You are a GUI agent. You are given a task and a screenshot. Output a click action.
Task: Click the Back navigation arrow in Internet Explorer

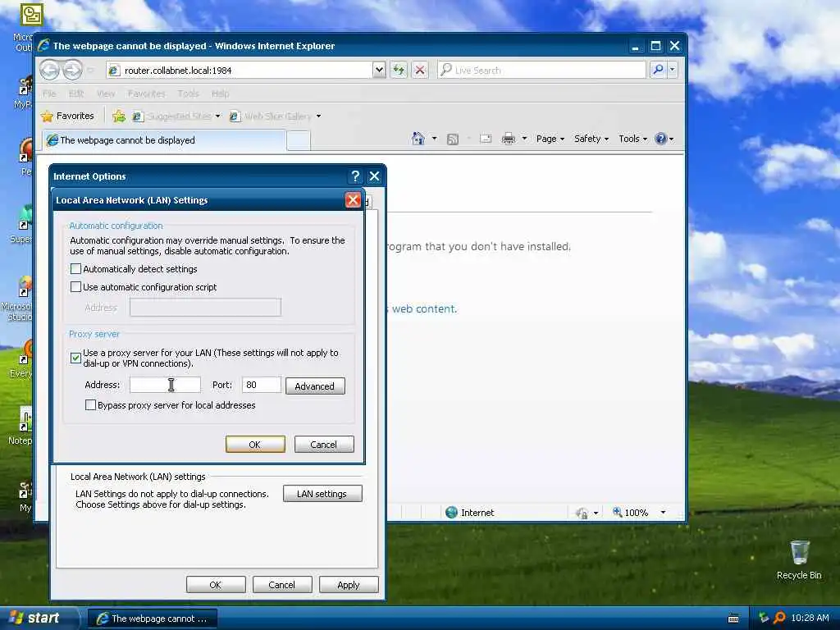point(50,70)
